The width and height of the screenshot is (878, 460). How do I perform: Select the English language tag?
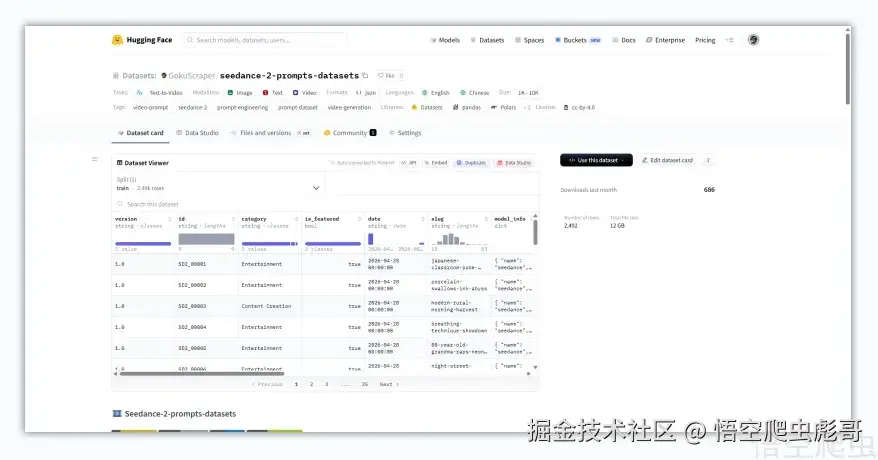click(436, 93)
